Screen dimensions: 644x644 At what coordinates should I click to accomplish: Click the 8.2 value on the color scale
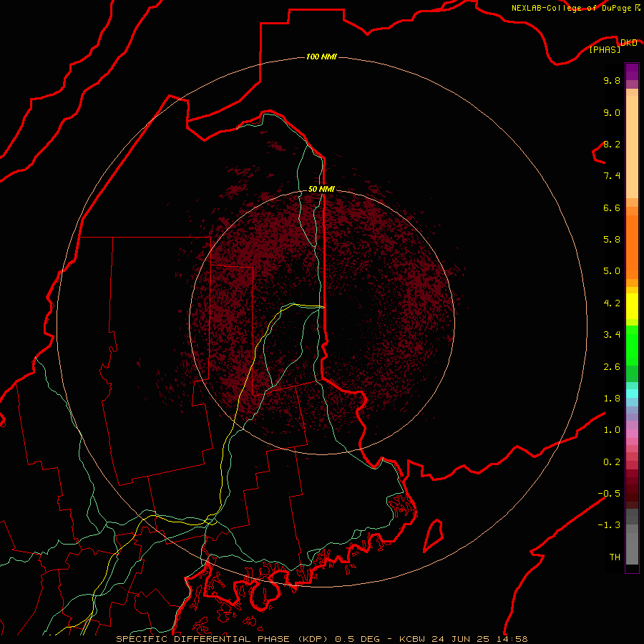click(612, 144)
